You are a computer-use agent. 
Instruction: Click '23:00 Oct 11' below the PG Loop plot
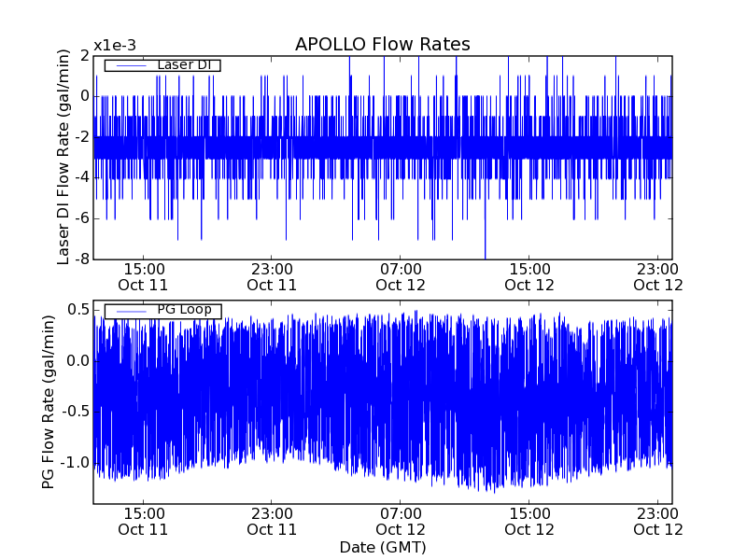272,522
